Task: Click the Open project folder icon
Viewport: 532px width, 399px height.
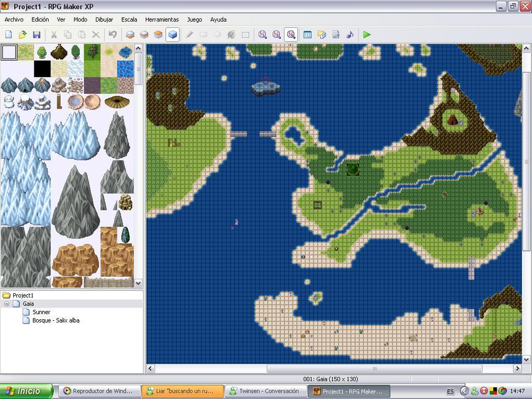Action: pyautogui.click(x=23, y=34)
